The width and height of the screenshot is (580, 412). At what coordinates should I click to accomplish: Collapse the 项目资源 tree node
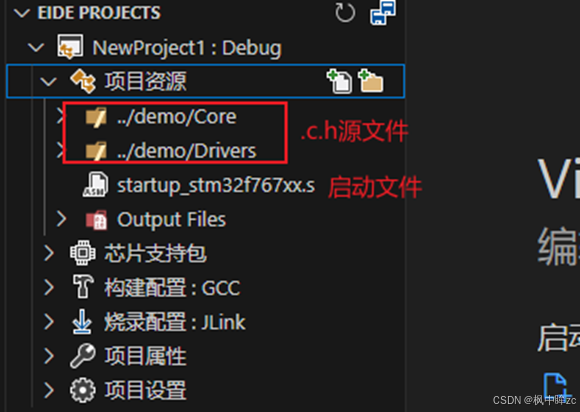pos(48,81)
